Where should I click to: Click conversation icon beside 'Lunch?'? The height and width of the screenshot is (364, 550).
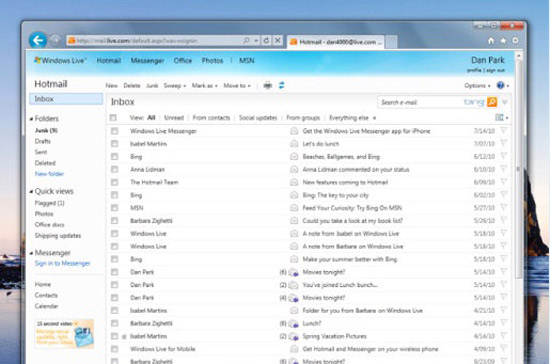click(x=294, y=323)
